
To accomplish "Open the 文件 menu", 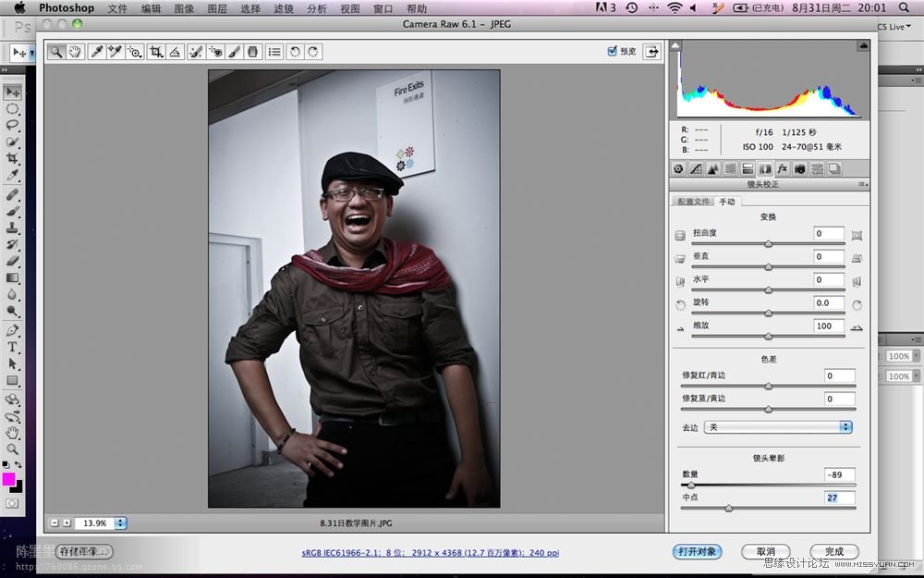I will 117,8.
